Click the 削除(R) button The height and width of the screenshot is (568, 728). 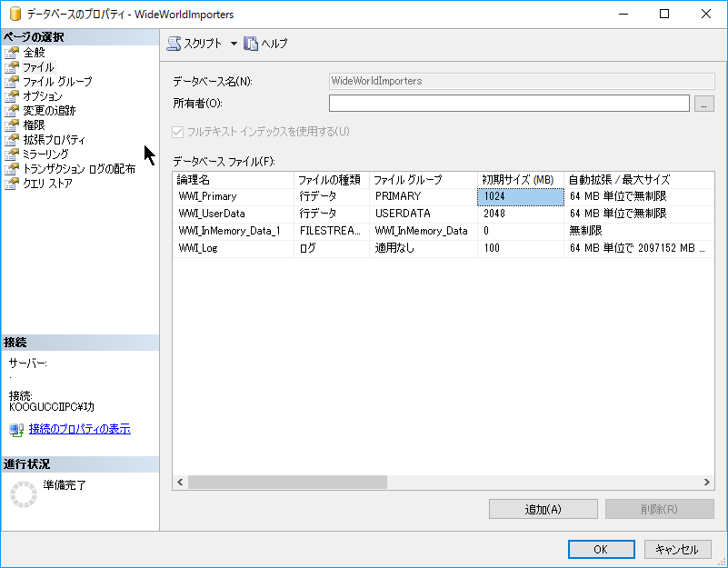coord(659,510)
